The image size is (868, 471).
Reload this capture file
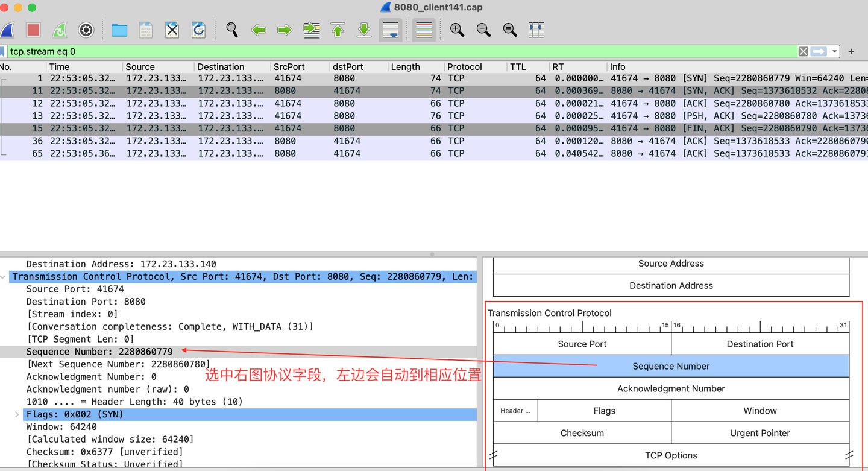(x=199, y=30)
